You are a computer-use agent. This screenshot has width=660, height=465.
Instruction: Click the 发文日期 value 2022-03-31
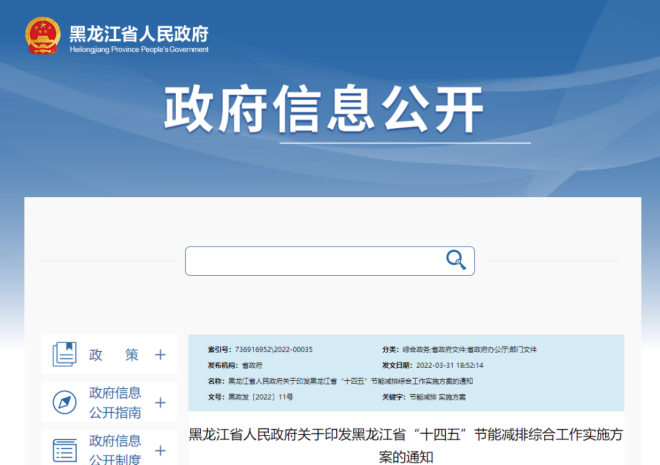(x=450, y=365)
